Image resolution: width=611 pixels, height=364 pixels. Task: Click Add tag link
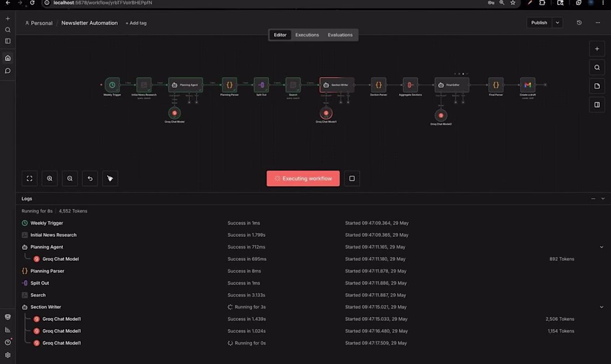point(136,23)
